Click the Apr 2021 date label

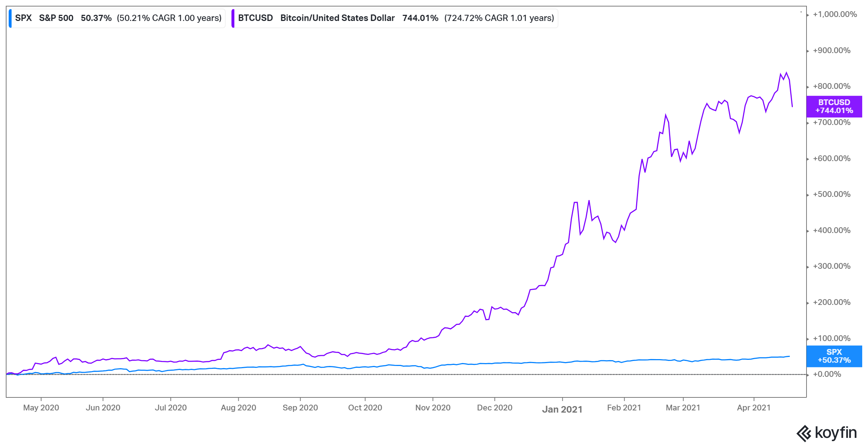pos(754,408)
